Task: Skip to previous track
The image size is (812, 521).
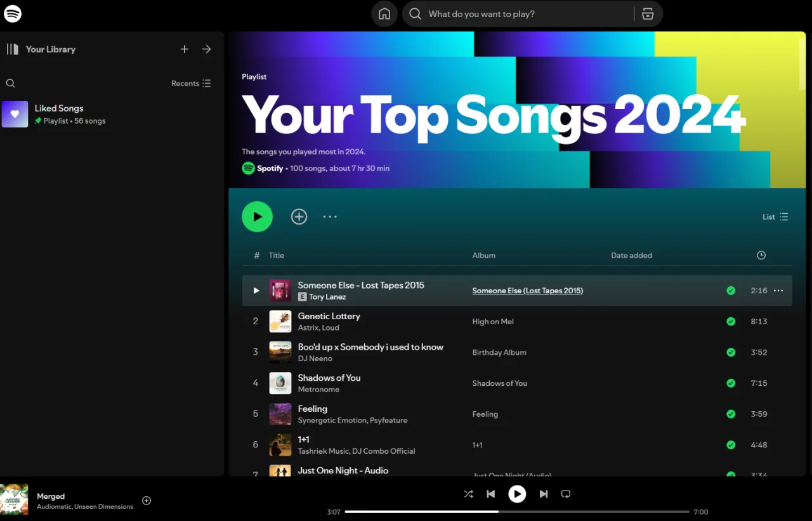Action: click(x=491, y=494)
